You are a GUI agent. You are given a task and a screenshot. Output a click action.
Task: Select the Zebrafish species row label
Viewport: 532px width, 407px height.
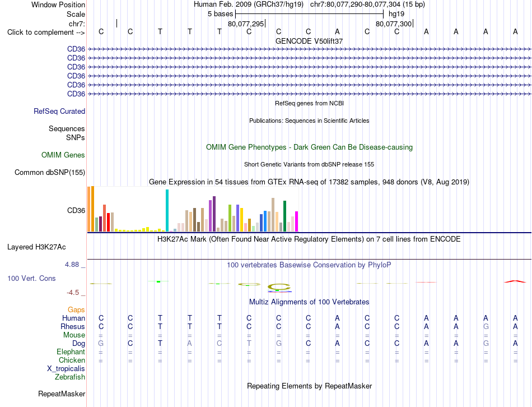click(70, 377)
